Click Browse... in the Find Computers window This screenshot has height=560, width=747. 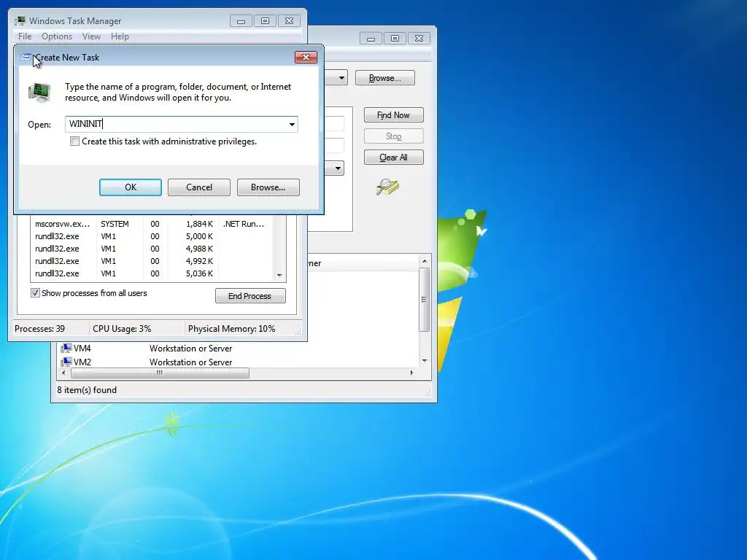385,77
